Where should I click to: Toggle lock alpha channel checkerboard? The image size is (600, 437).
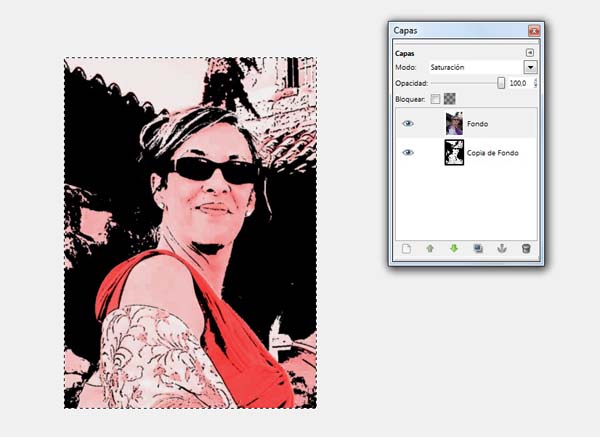click(x=449, y=99)
